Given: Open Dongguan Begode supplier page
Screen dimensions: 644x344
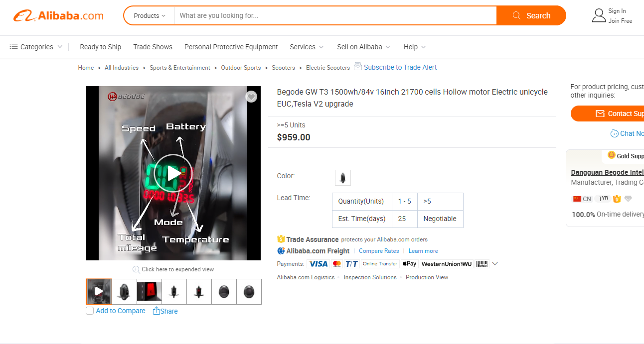Looking at the screenshot, I should (607, 172).
